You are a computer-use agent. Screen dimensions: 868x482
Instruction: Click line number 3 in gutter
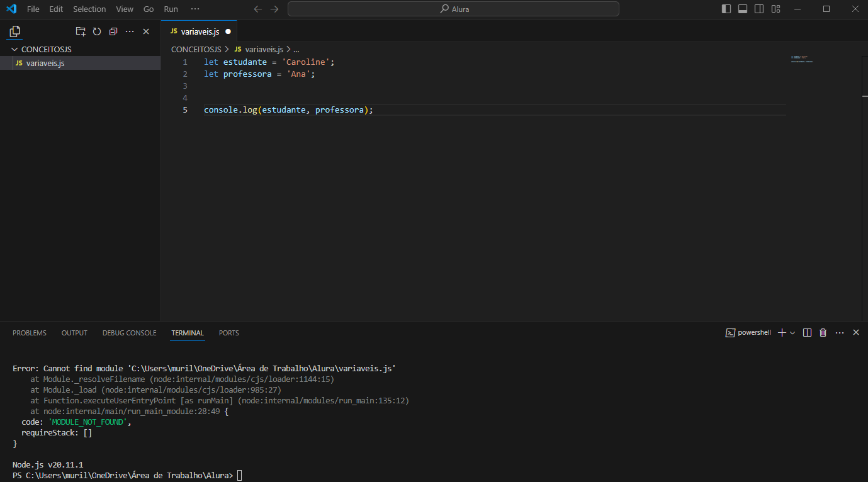(185, 86)
